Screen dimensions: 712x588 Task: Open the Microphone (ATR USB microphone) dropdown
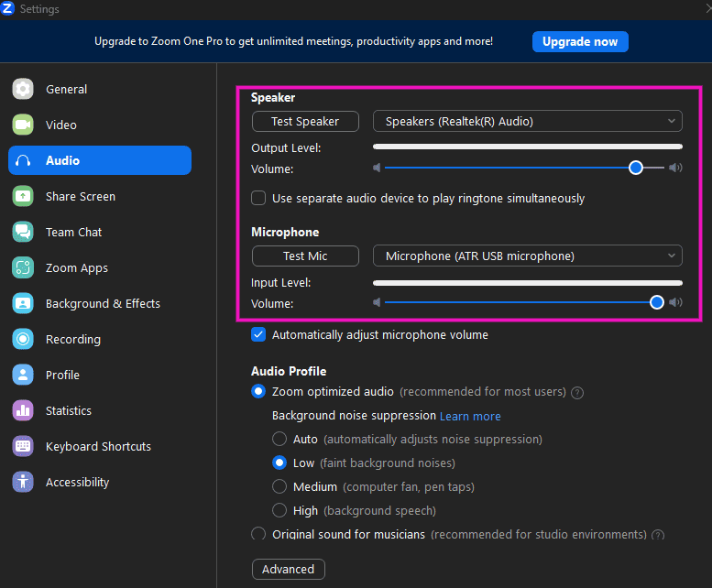[527, 256]
